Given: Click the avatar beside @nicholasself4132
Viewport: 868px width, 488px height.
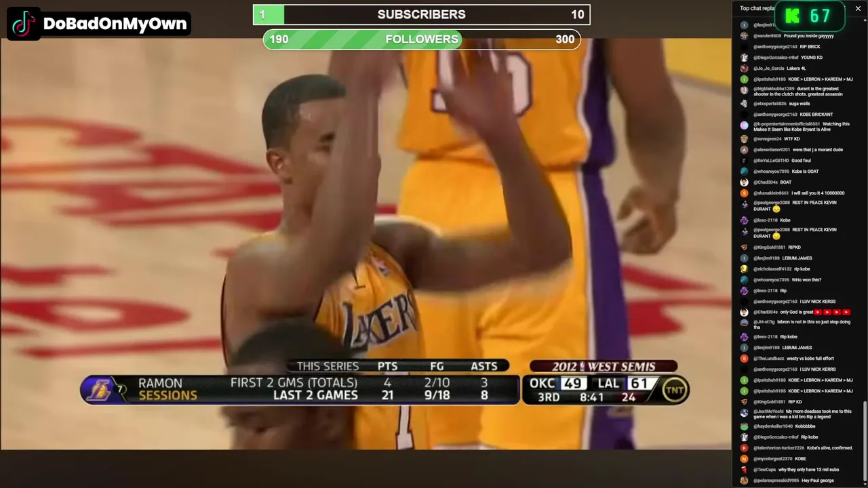Looking at the screenshot, I should pyautogui.click(x=744, y=269).
